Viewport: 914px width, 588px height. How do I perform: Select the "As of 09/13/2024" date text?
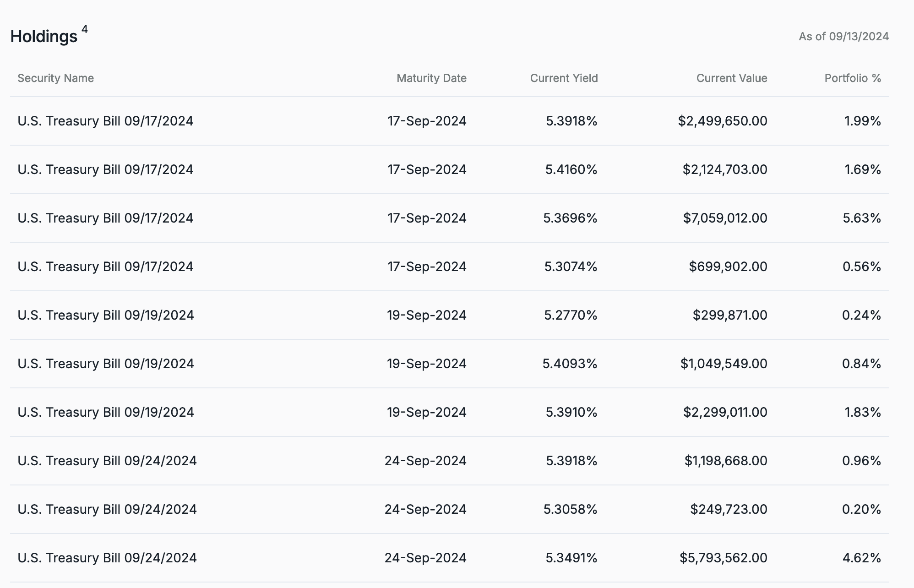coord(843,37)
